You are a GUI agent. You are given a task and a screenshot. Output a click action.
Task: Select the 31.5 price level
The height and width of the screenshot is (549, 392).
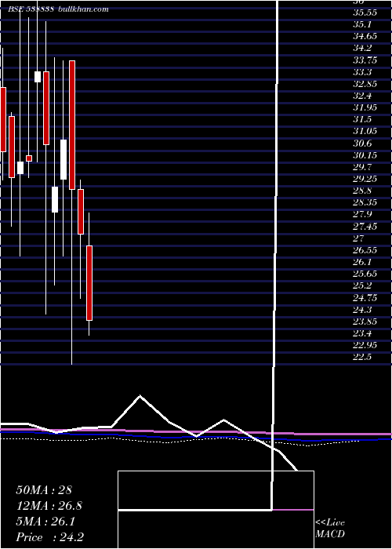pyautogui.click(x=362, y=119)
